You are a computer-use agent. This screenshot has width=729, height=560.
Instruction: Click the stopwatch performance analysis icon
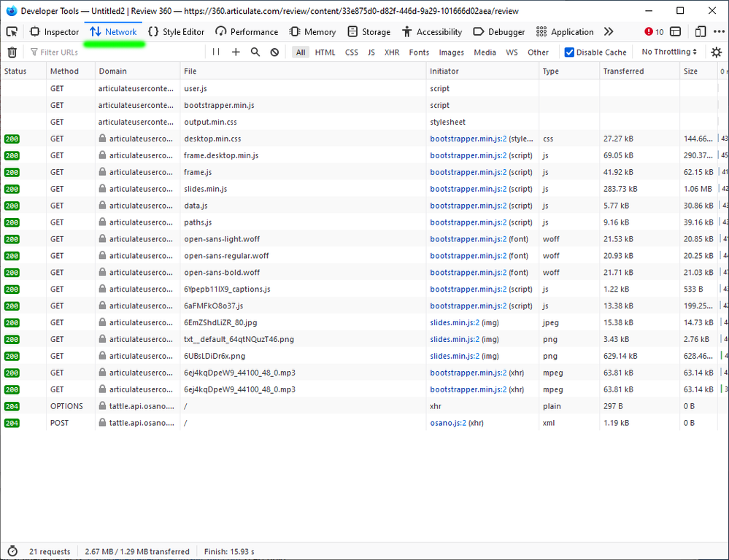tap(12, 552)
